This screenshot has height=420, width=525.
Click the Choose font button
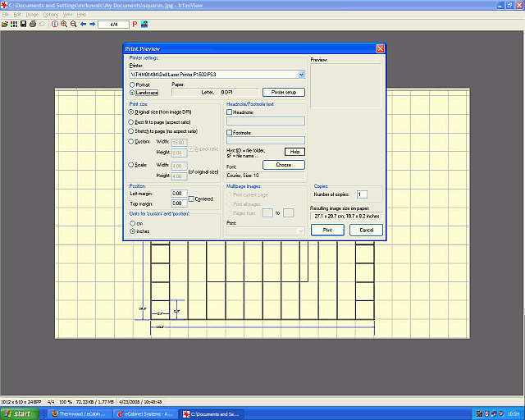click(284, 165)
